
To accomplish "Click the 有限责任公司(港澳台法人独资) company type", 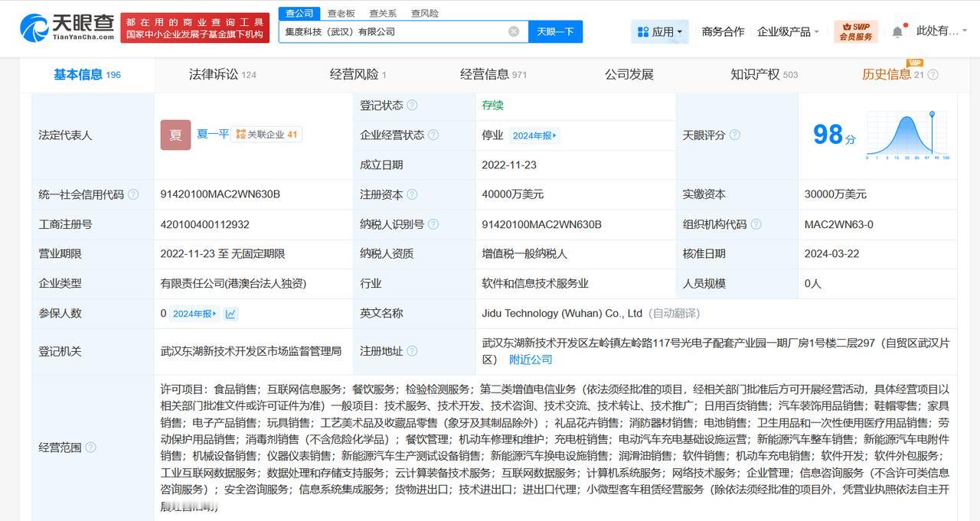I will tap(234, 283).
